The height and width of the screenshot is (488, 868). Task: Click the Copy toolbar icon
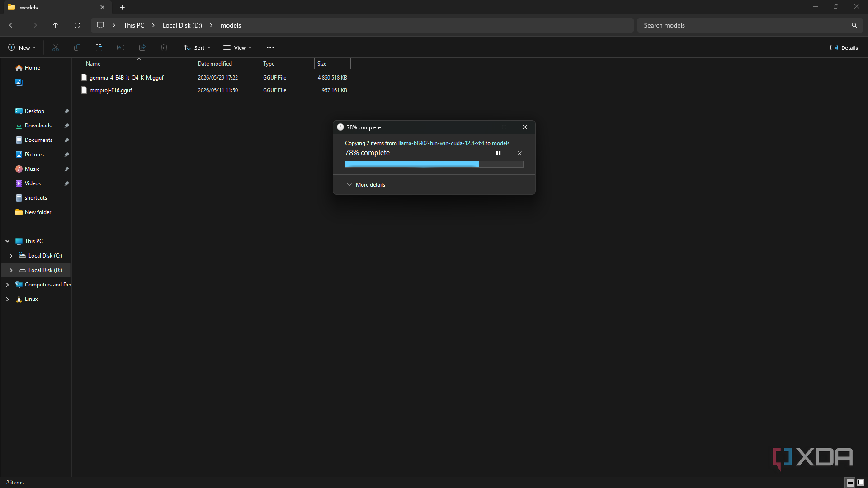click(x=77, y=47)
